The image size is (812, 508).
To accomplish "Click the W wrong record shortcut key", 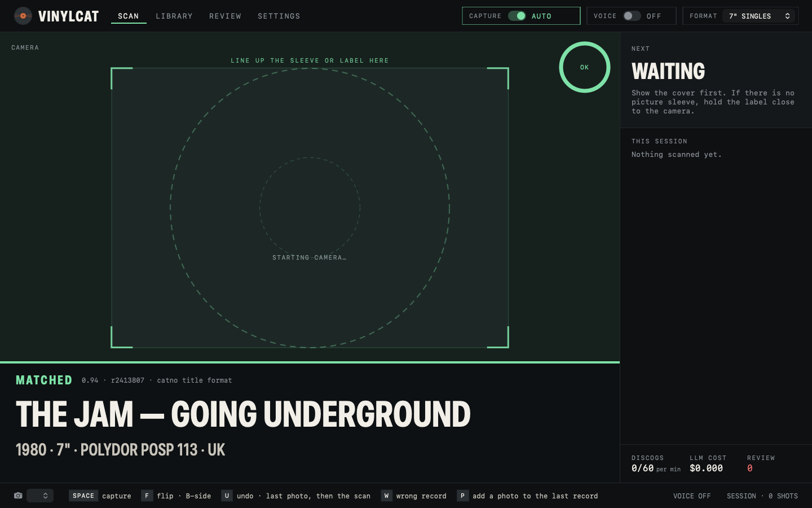I will click(386, 496).
